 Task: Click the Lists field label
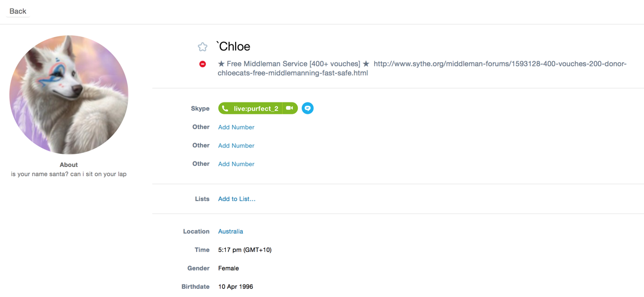click(x=202, y=199)
